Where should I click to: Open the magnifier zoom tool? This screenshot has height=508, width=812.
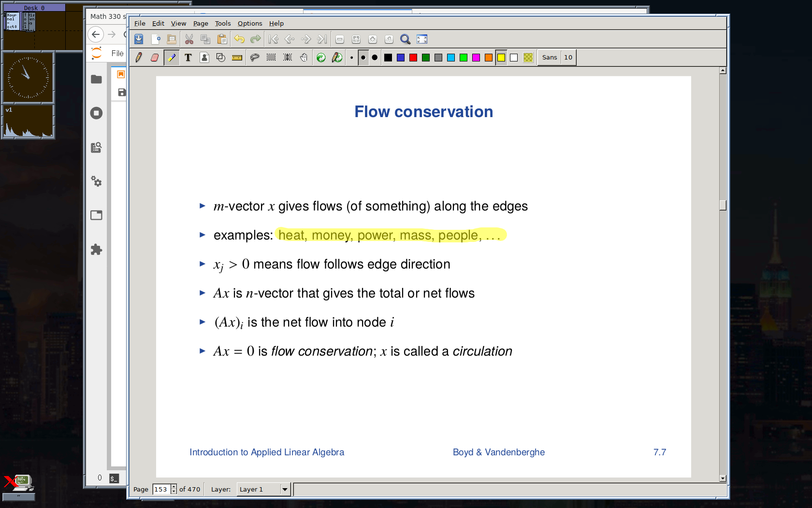click(x=406, y=39)
